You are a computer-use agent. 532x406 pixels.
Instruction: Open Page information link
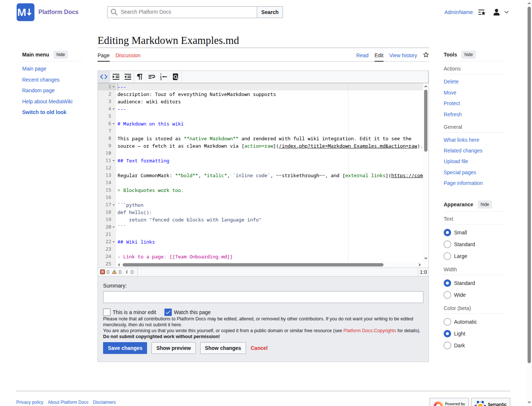pyautogui.click(x=463, y=183)
